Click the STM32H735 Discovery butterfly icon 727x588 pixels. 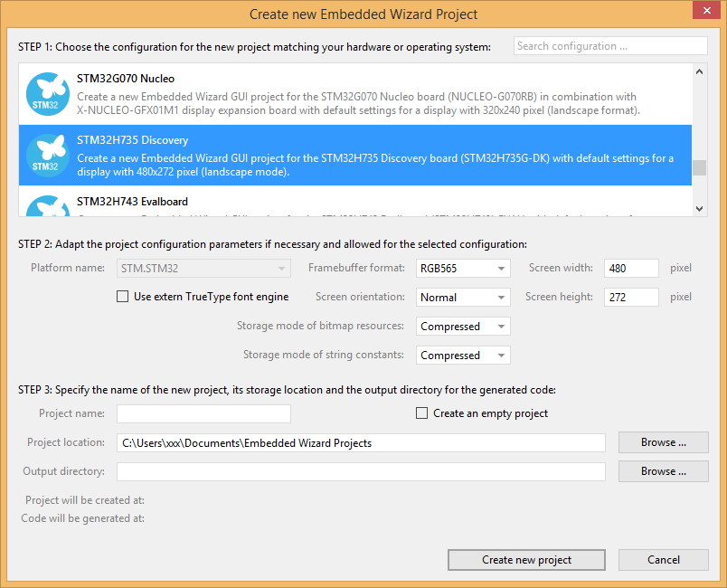pos(48,155)
